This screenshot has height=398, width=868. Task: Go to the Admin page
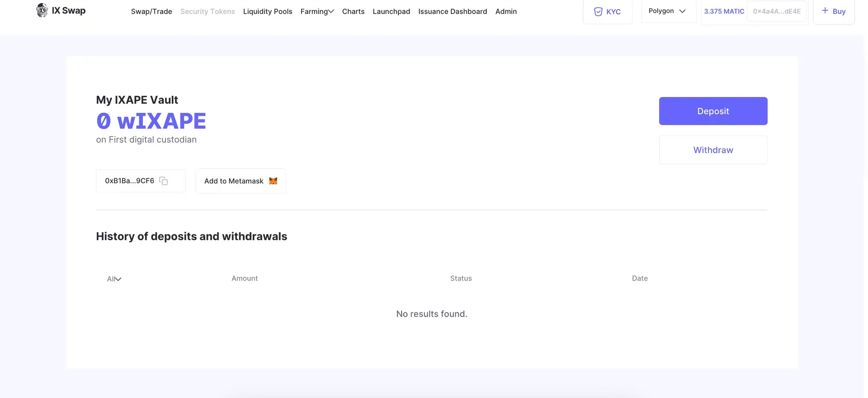coord(506,11)
